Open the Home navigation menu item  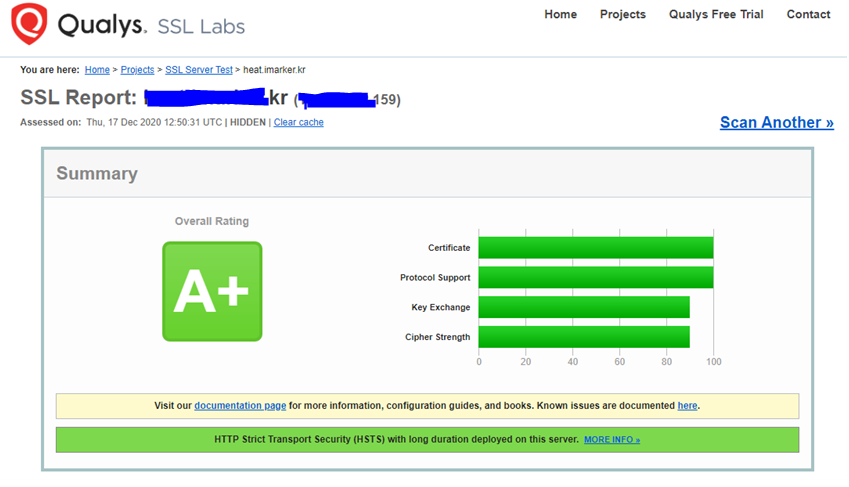[560, 15]
